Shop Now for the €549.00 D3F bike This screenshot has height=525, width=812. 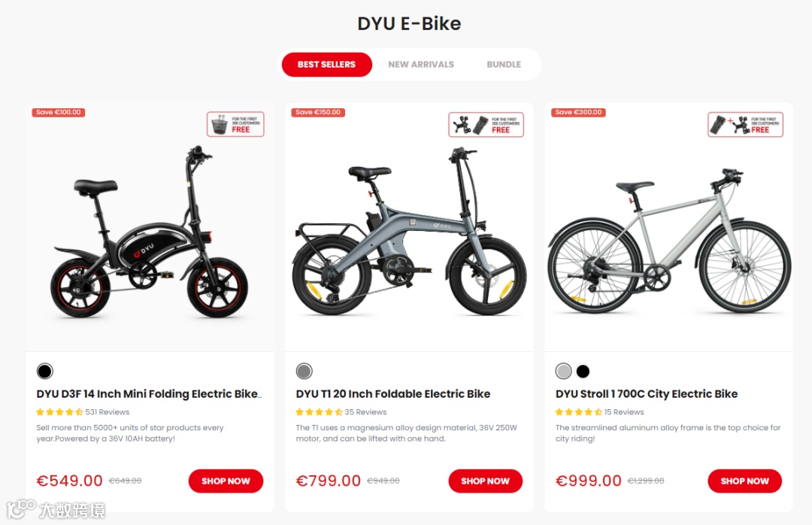226,481
